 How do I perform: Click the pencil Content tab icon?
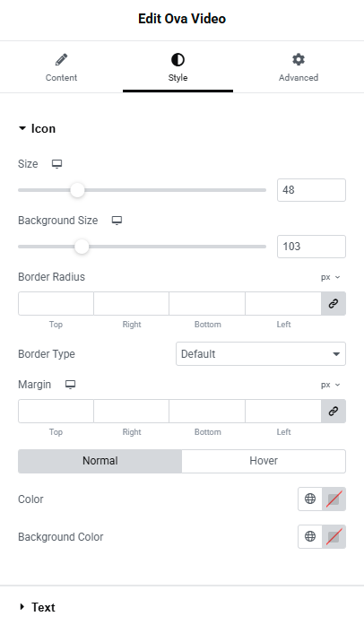click(61, 60)
